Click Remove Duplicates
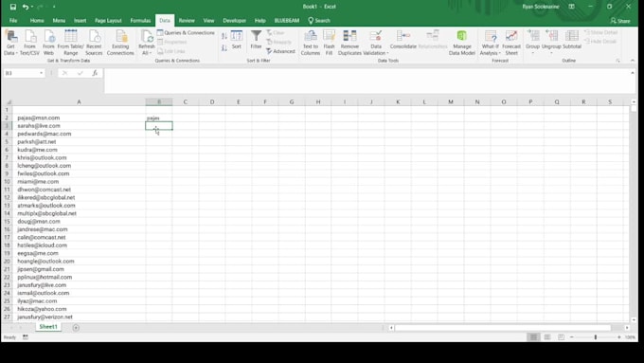Screen dimensions: 644x363 point(349,43)
